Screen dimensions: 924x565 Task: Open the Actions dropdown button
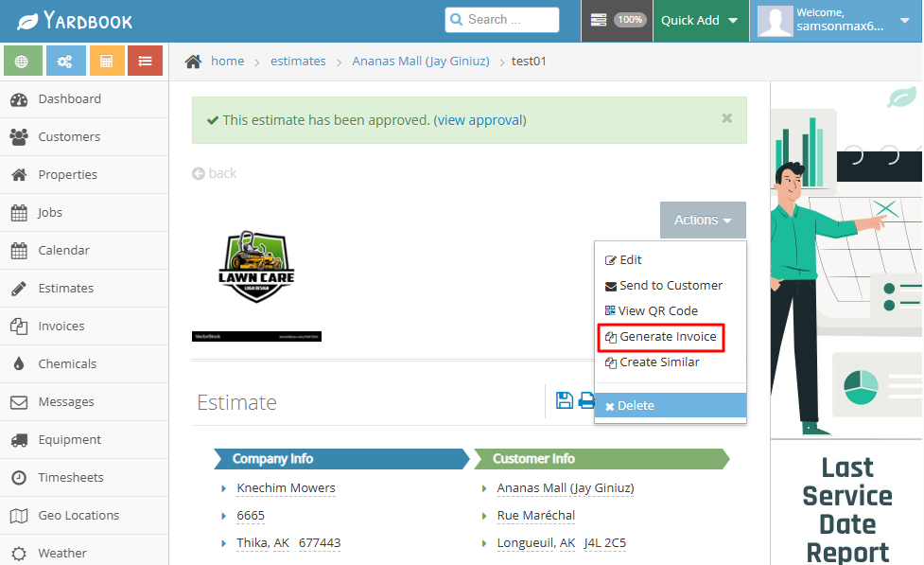(703, 220)
